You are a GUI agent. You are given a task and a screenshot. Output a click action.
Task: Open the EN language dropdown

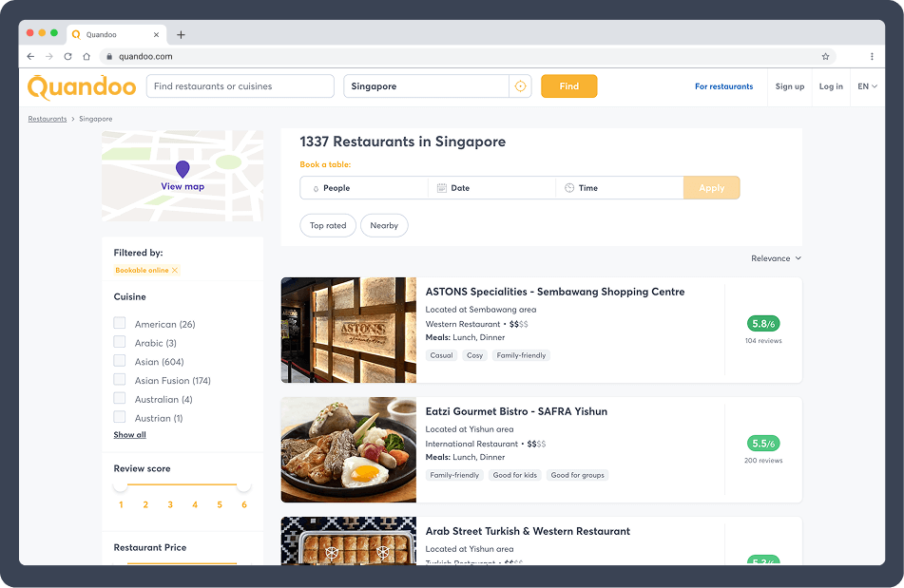coord(866,86)
